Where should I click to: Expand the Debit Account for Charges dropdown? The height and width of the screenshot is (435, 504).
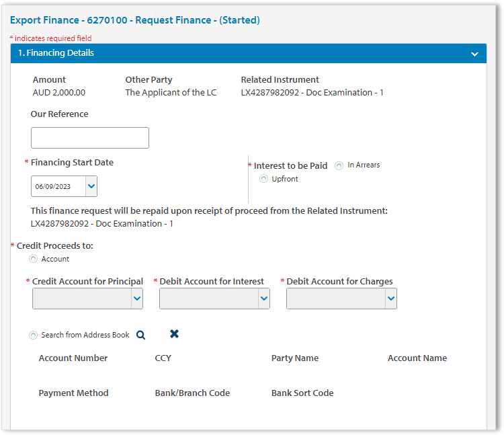pos(391,299)
